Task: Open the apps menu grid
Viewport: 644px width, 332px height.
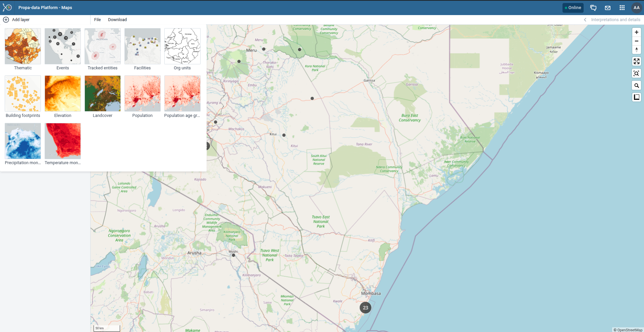Action: [622, 7]
